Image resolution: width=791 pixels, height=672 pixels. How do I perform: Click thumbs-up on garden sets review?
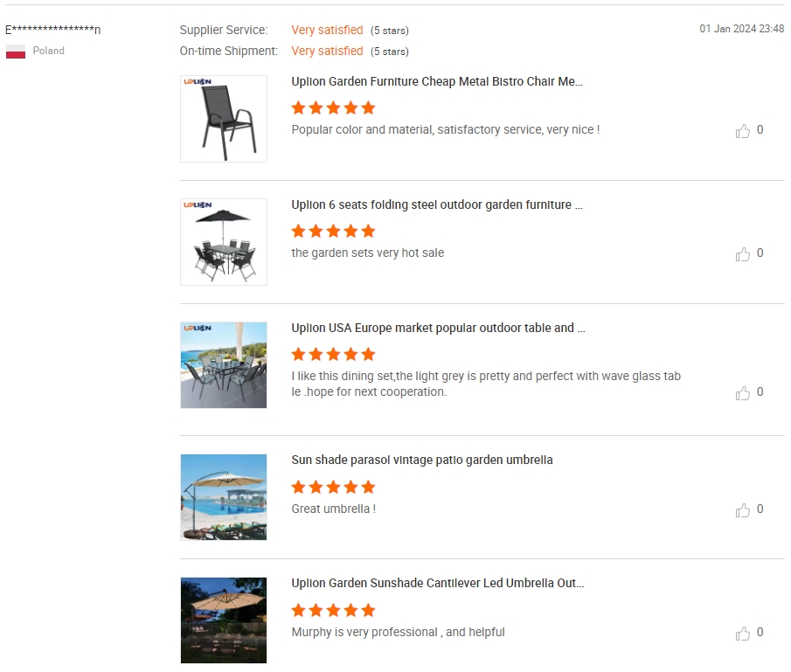pos(743,254)
